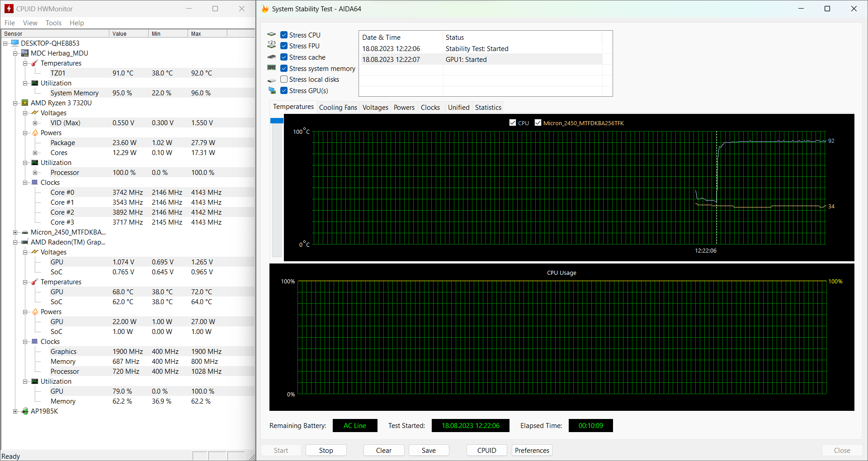Click the Value column header in HWMonitor

pos(129,34)
